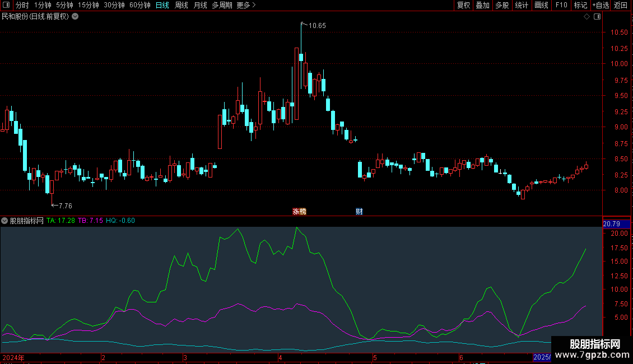Click the 20.79 highlighted axis value
The image size is (633, 364).
616,223
